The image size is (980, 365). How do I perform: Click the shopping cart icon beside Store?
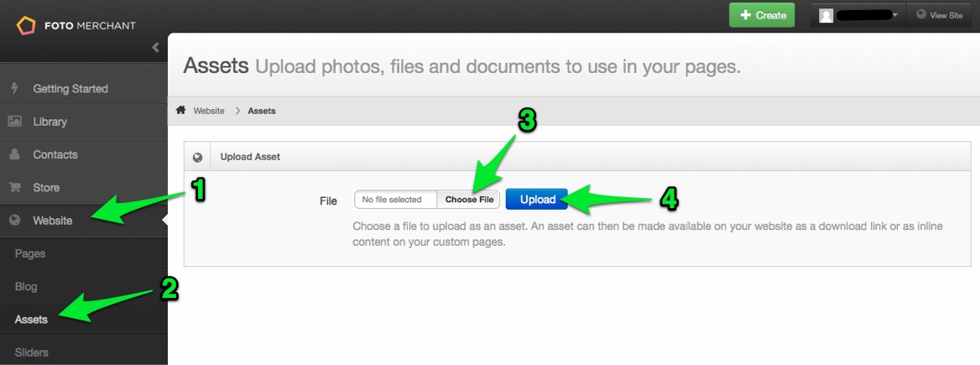(x=14, y=187)
